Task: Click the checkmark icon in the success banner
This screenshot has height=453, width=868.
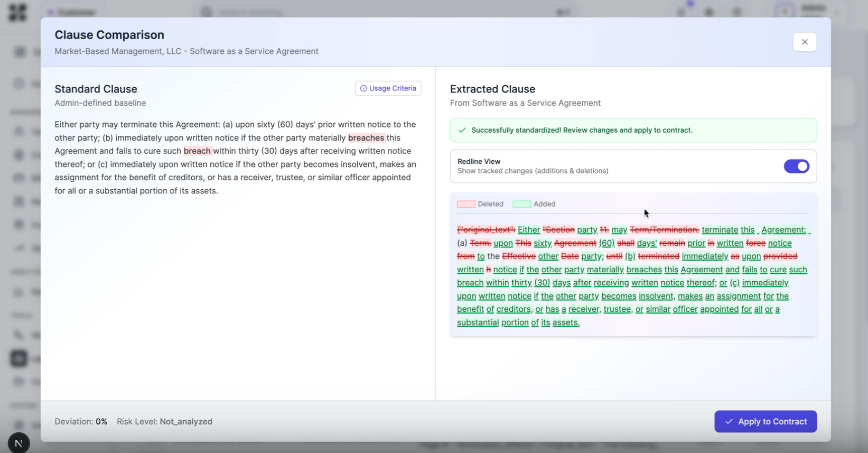Action: [462, 130]
